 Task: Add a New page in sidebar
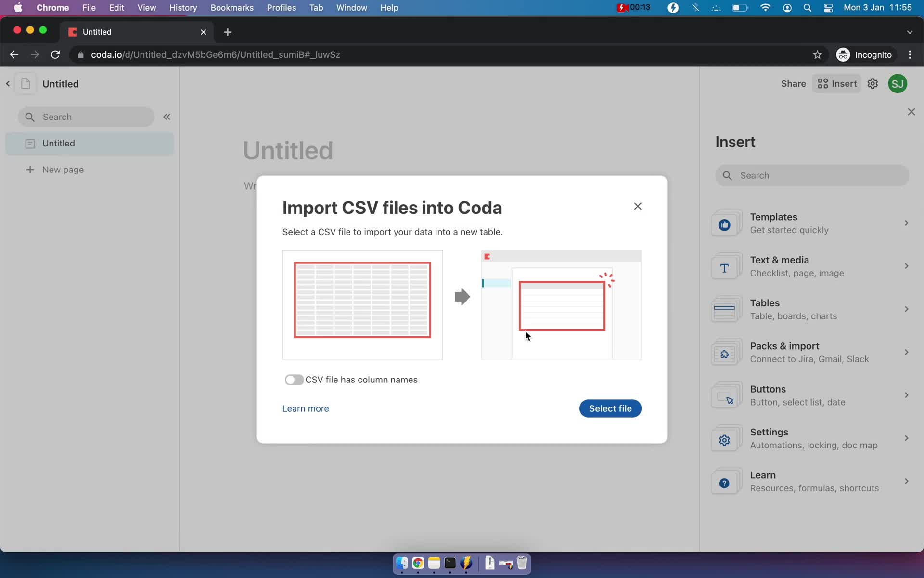click(55, 170)
